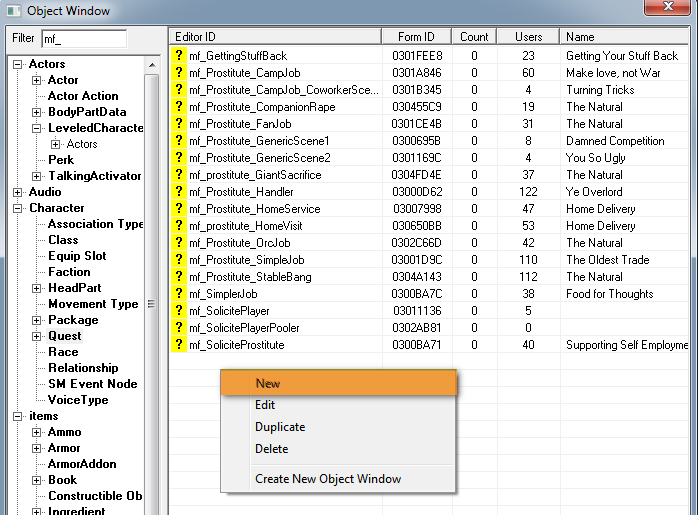
Task: Click the question mark icon next to mf_SimplerJob
Action: (x=179, y=294)
